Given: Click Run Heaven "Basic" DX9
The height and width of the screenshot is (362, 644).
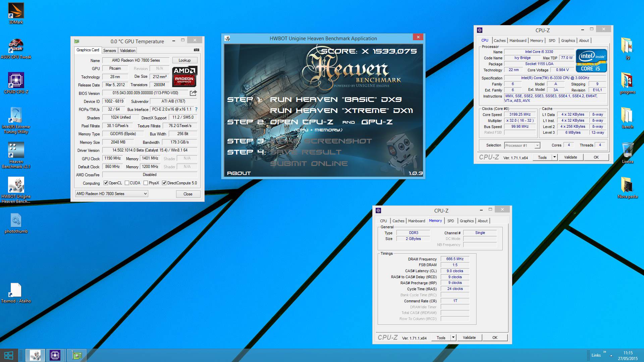Looking at the screenshot, I should click(x=336, y=100).
